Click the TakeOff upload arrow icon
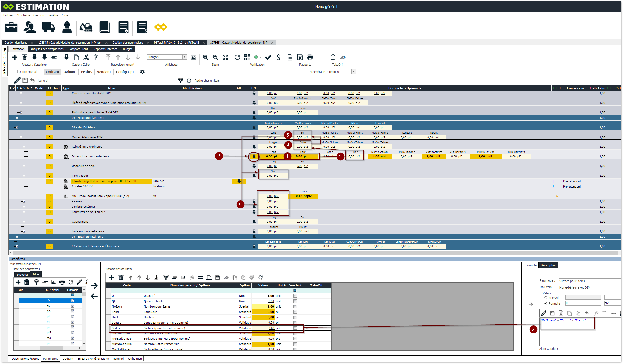The height and width of the screenshot is (364, 623). coord(333,57)
